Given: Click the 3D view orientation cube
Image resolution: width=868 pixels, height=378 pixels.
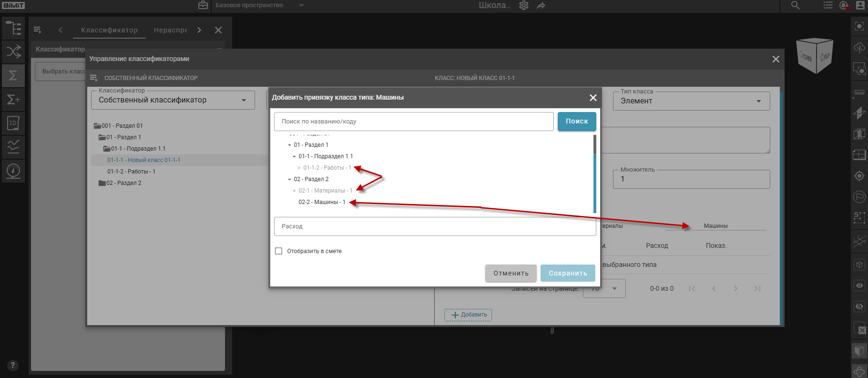Looking at the screenshot, I should [x=815, y=56].
